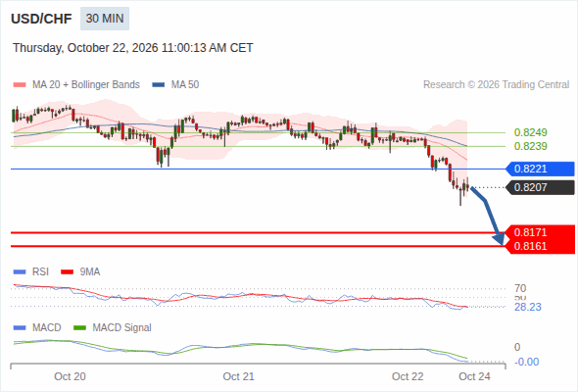Click the blue MACD legend swatch
Viewport: 578px width, 392px height.
20,328
